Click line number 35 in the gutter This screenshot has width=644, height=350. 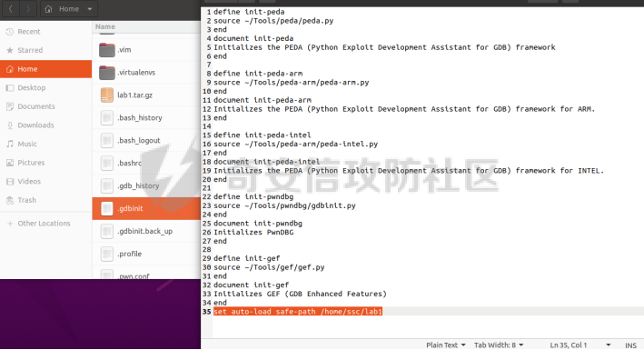(x=206, y=311)
